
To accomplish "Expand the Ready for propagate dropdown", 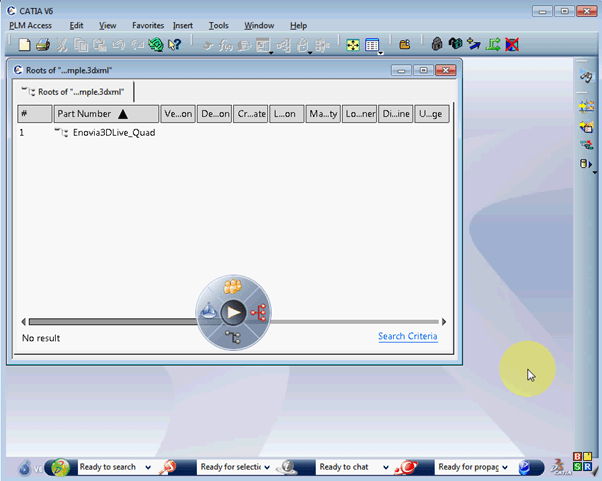I will (505, 467).
